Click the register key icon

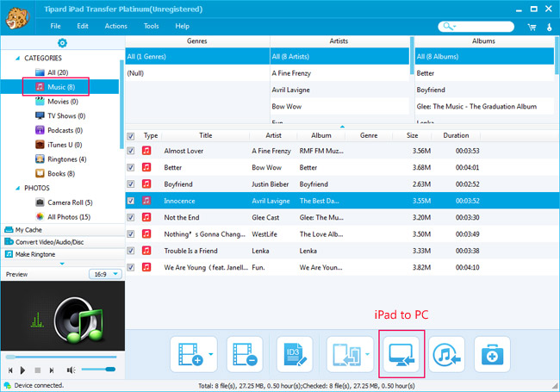tap(550, 27)
